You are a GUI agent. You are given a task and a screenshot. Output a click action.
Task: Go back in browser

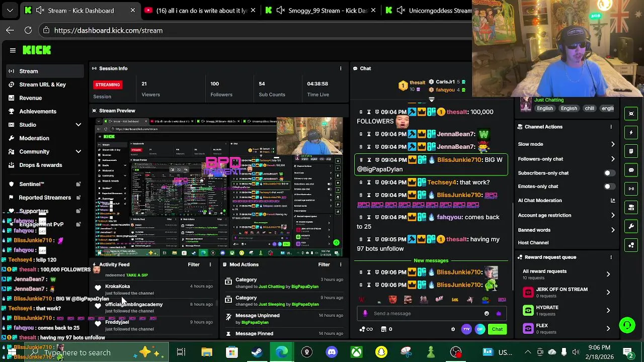pos(10,30)
